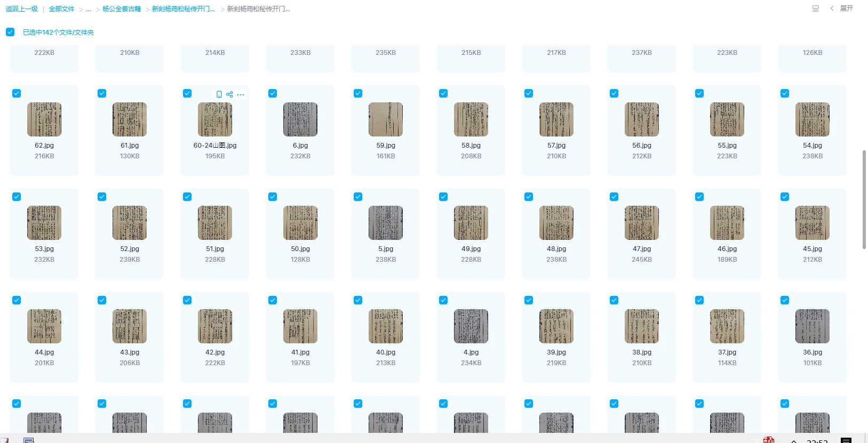Click the 已选中142个文件/文件夹 selection label
Viewport: 868px width, 443px height.
click(58, 33)
